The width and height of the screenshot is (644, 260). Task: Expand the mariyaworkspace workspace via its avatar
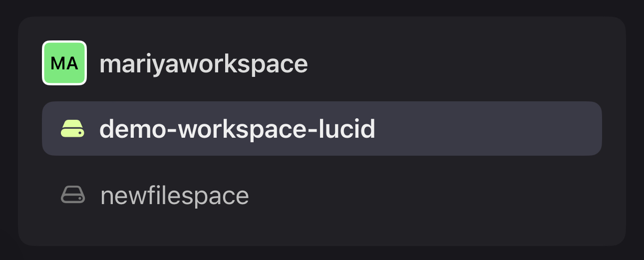coord(64,63)
